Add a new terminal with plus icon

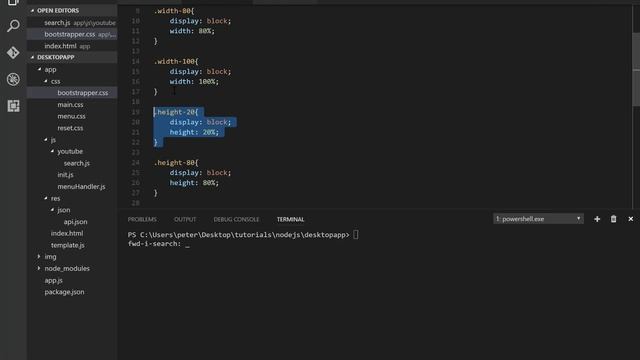coord(597,219)
